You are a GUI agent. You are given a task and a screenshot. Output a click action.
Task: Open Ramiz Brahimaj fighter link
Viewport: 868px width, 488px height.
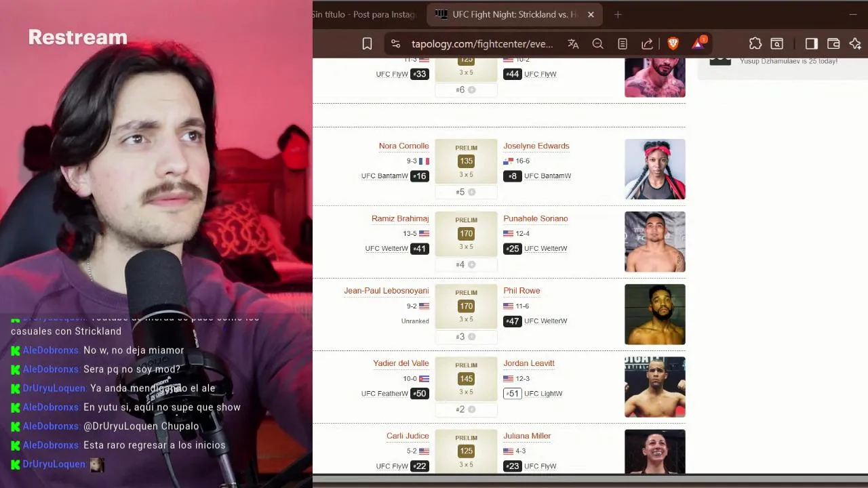[x=400, y=218]
